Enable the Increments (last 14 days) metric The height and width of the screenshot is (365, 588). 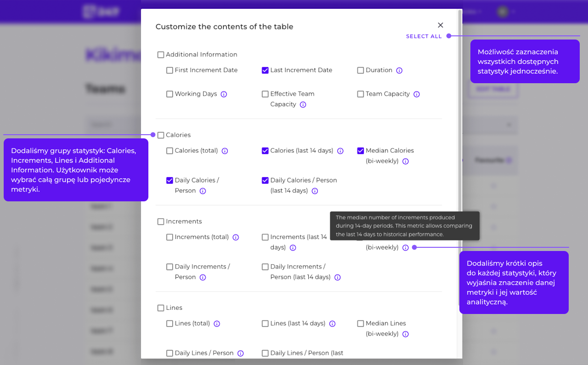[x=265, y=237]
